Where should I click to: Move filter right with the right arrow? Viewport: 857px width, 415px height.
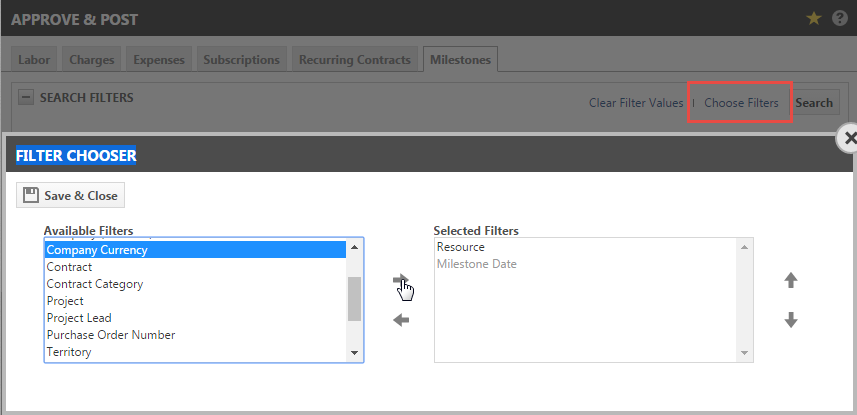coord(400,281)
